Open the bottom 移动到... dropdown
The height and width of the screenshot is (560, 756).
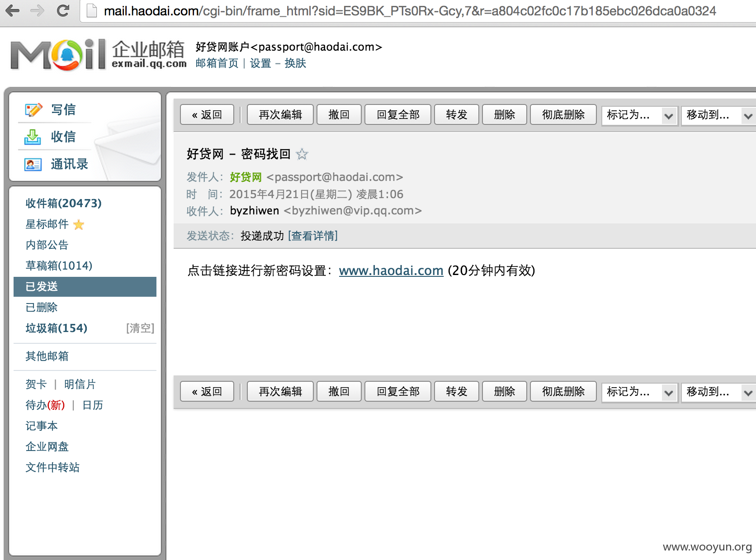tap(719, 392)
